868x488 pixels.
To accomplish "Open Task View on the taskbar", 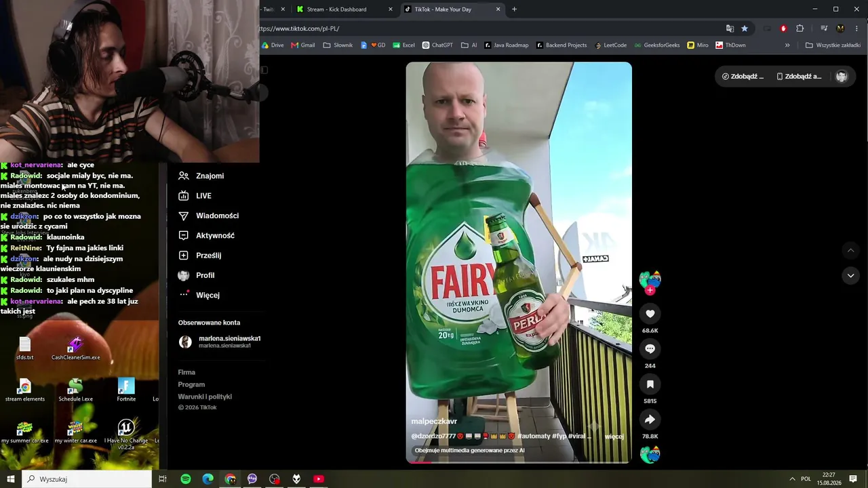I will coord(163,479).
